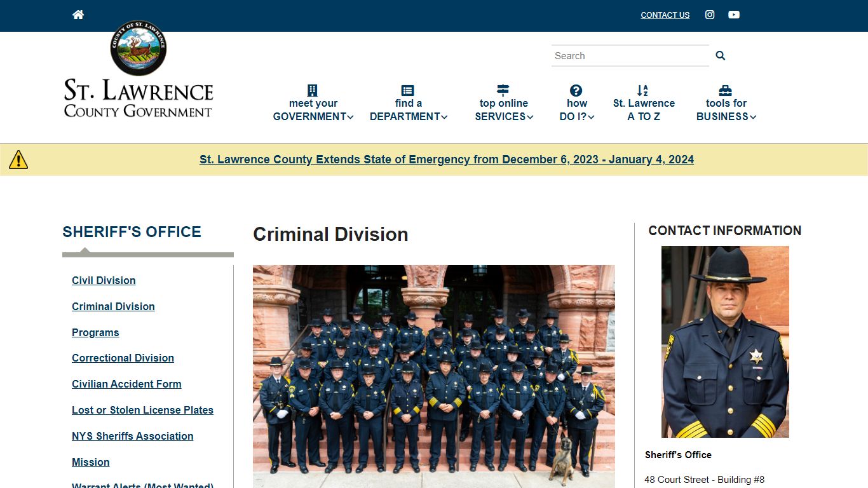
Task: Click the briefcase icon above tools for Business
Action: tap(726, 90)
